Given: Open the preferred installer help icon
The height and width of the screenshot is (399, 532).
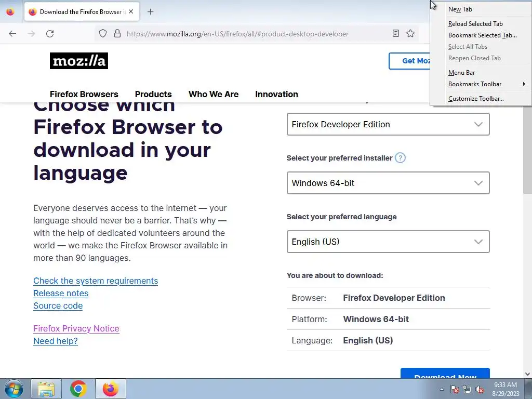Looking at the screenshot, I should click(401, 158).
